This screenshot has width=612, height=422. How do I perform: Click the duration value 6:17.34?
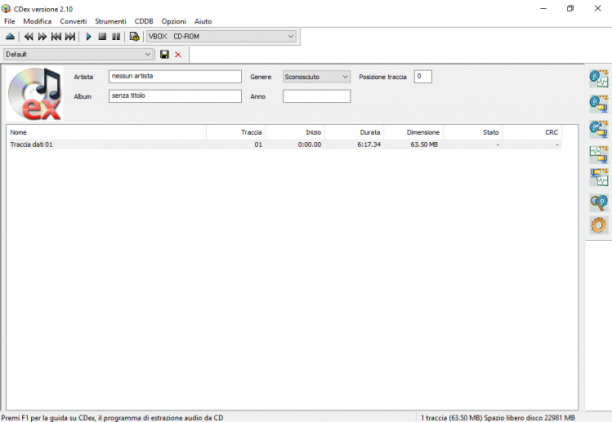coord(369,144)
